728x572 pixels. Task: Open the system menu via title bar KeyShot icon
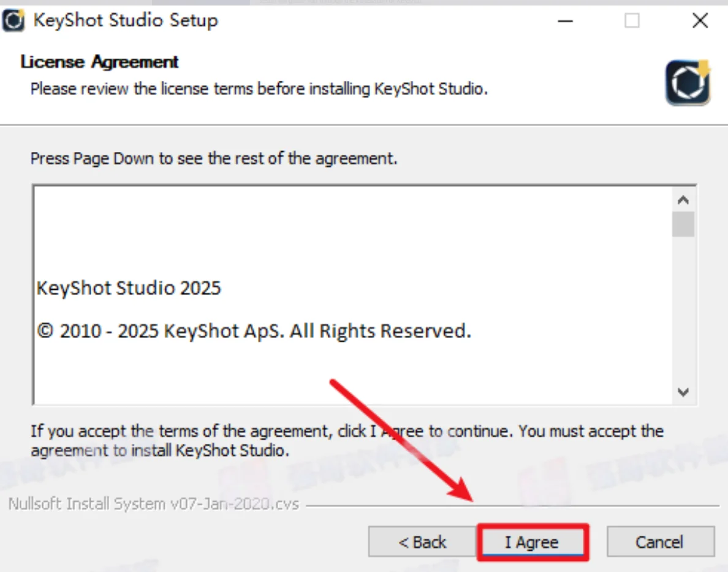coord(13,21)
